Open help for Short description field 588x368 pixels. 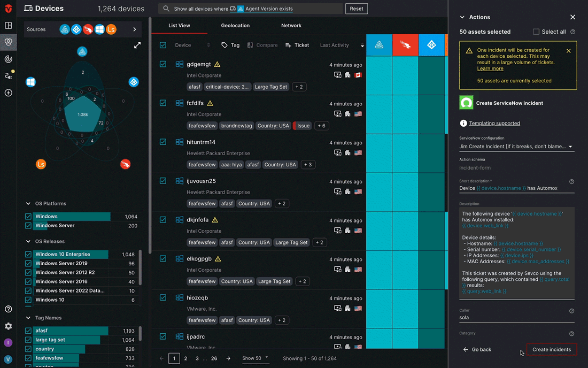click(571, 181)
